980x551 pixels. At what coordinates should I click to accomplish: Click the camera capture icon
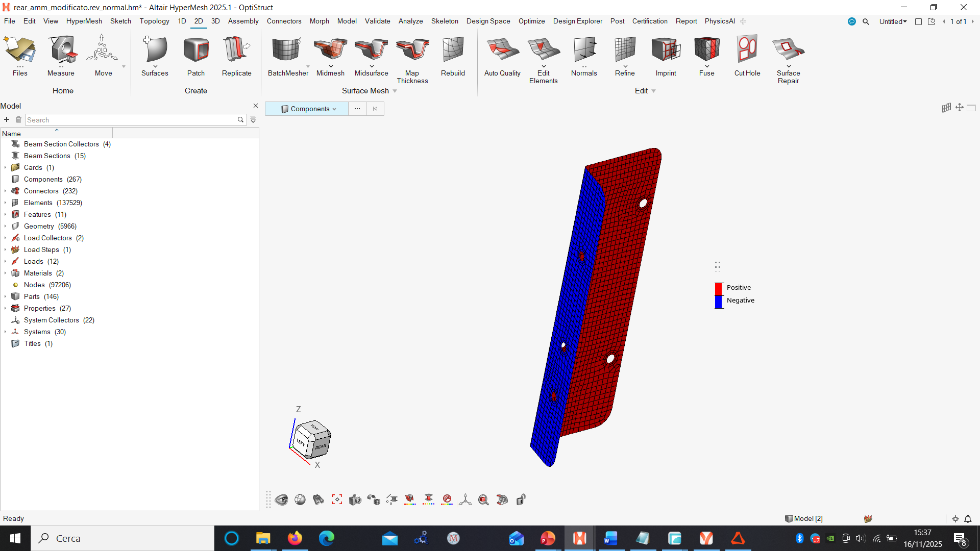click(x=355, y=500)
